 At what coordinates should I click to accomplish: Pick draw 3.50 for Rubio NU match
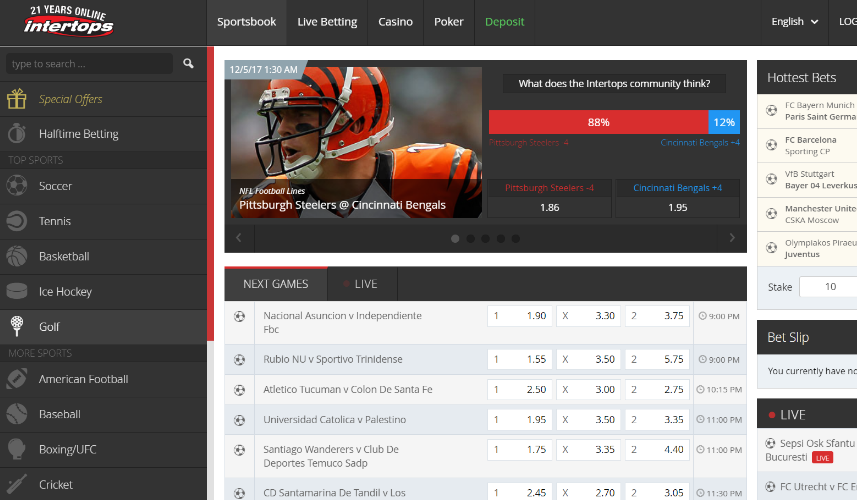coord(588,360)
